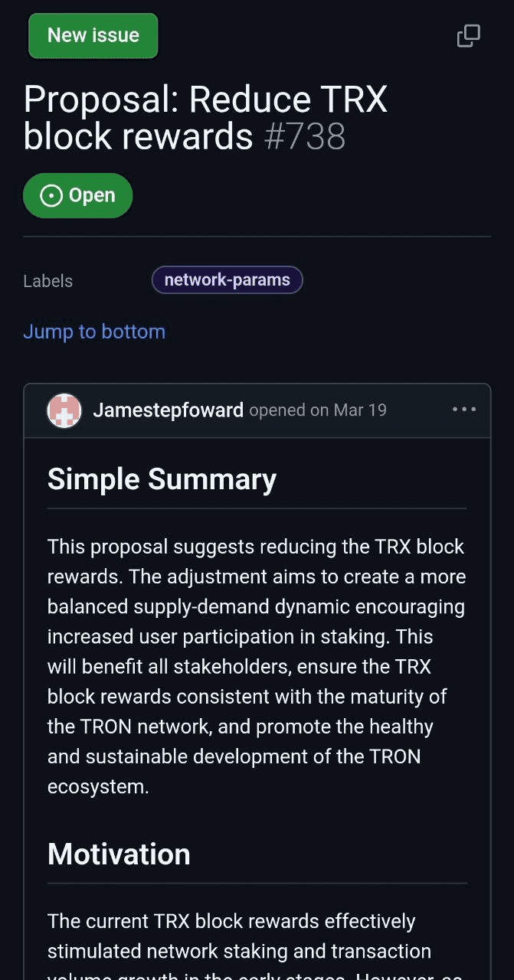The height and width of the screenshot is (980, 514).
Task: Open the Jamestepfoward username link
Action: (169, 410)
